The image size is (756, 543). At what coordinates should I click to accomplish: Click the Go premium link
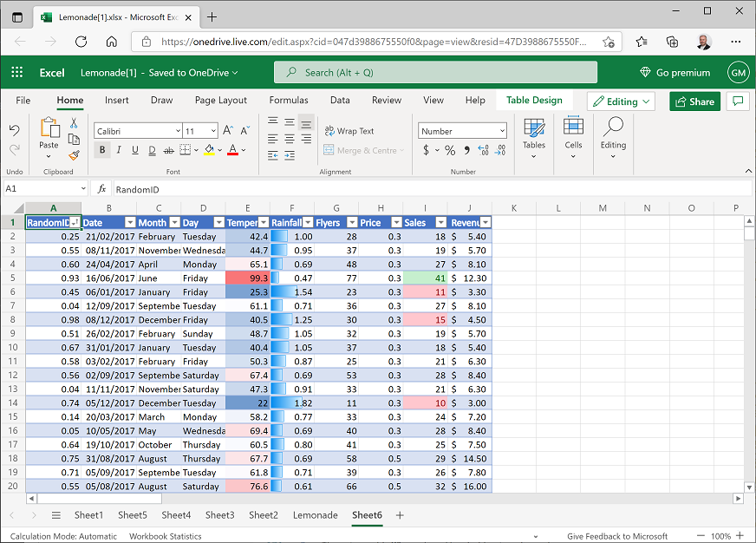[675, 72]
